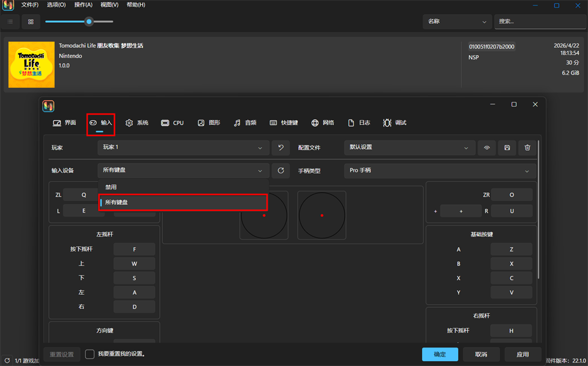588x366 pixels.
Task: Click the 应用 button
Action: [x=522, y=354]
